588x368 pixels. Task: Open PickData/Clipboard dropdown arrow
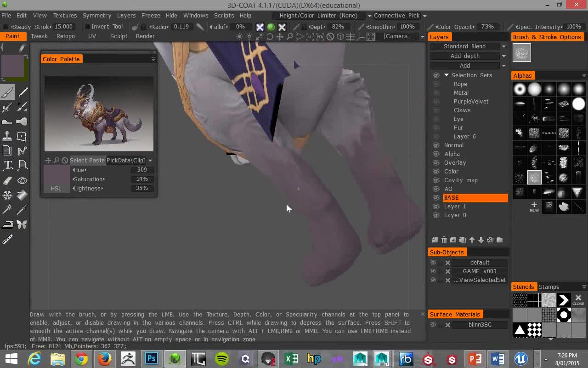[x=150, y=161]
